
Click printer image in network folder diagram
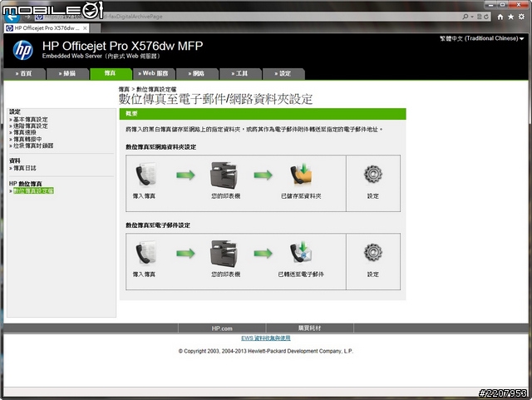[224, 175]
